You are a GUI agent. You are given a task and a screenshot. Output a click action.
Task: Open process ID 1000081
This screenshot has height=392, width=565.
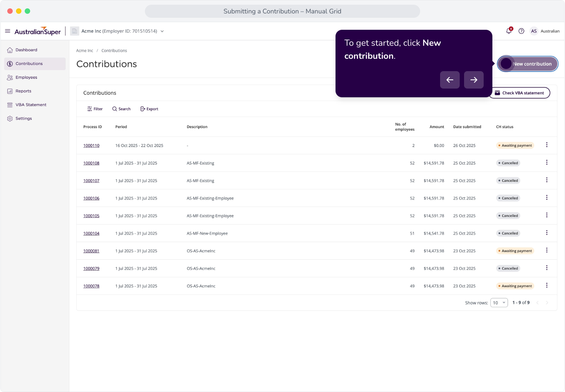tap(91, 251)
